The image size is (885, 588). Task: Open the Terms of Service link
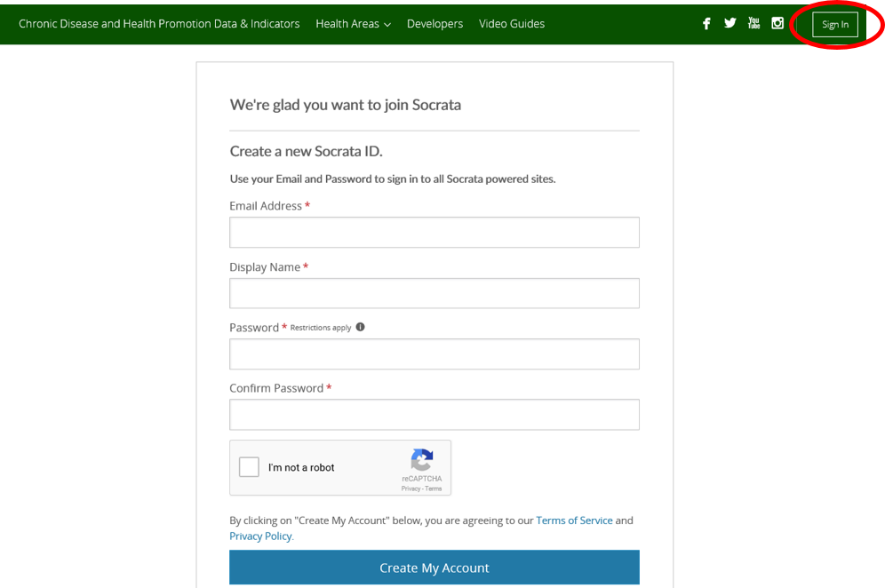pos(574,520)
